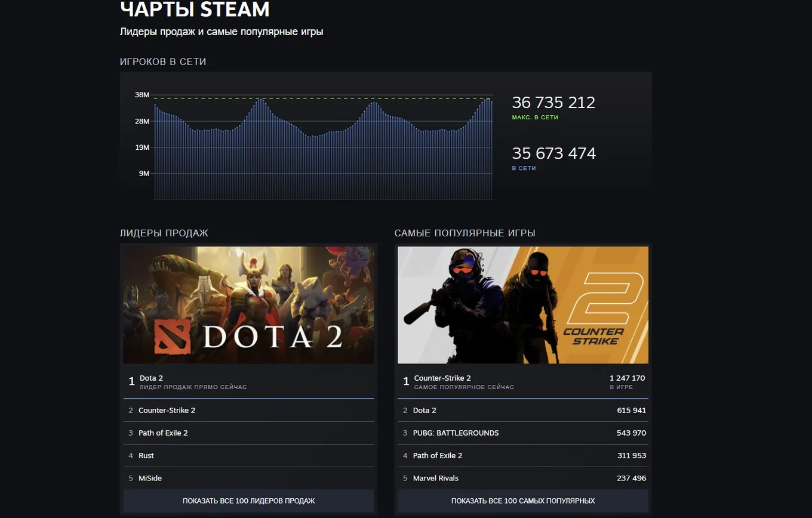The image size is (812, 518).
Task: Click the 615 941 player count
Action: click(x=631, y=411)
